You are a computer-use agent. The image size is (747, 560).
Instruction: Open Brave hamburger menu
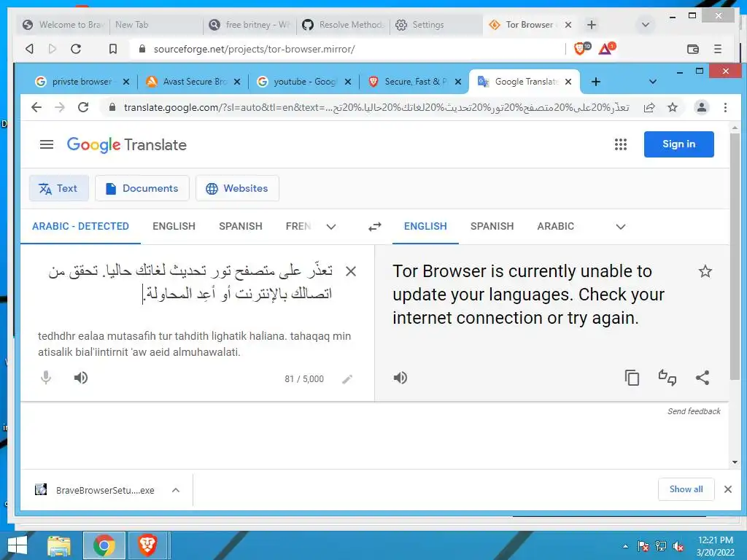[x=718, y=49]
